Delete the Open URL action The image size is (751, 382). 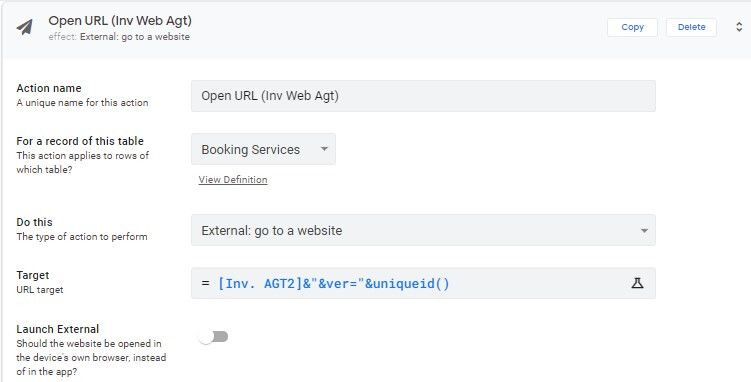click(691, 27)
